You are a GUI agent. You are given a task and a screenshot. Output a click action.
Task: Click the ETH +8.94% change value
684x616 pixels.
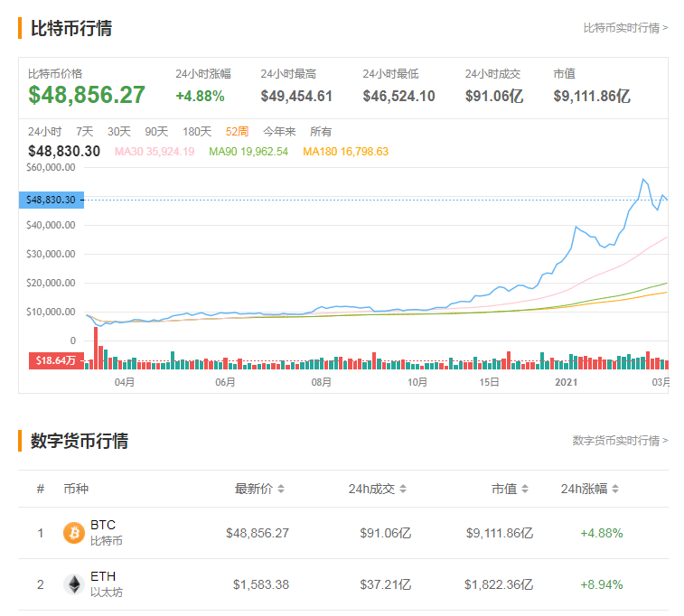coord(602,584)
